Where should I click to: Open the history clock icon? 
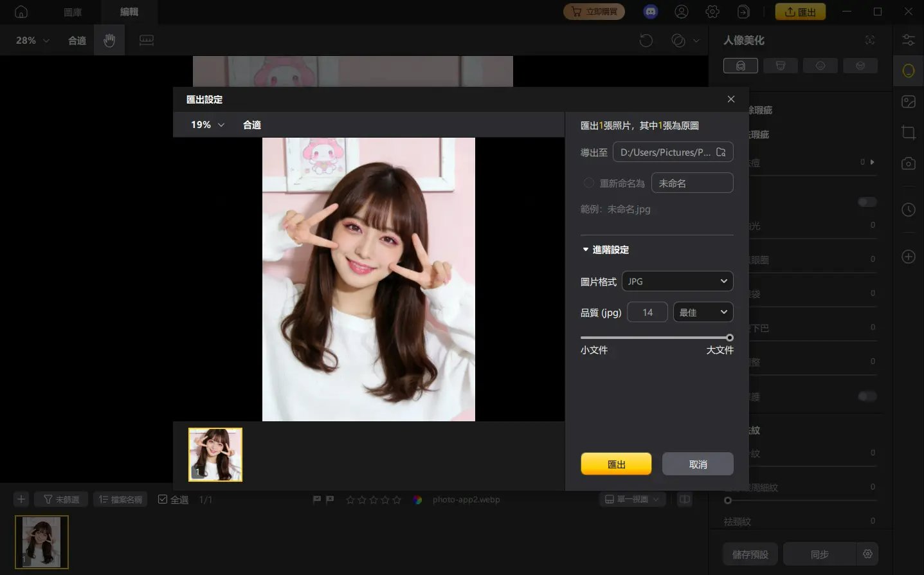point(907,209)
